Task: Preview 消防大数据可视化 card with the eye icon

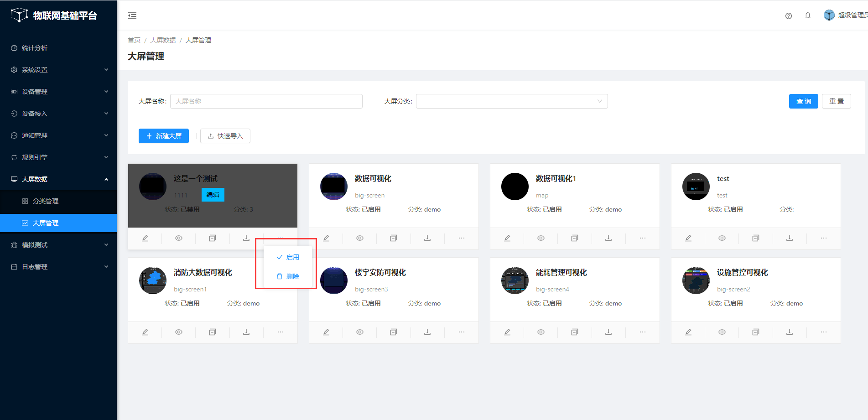Action: 179,332
